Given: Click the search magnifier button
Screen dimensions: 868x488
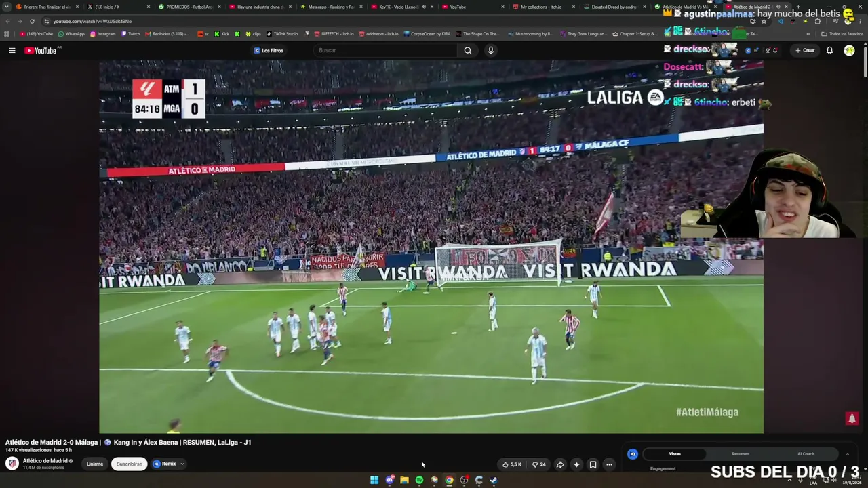Looking at the screenshot, I should point(467,50).
